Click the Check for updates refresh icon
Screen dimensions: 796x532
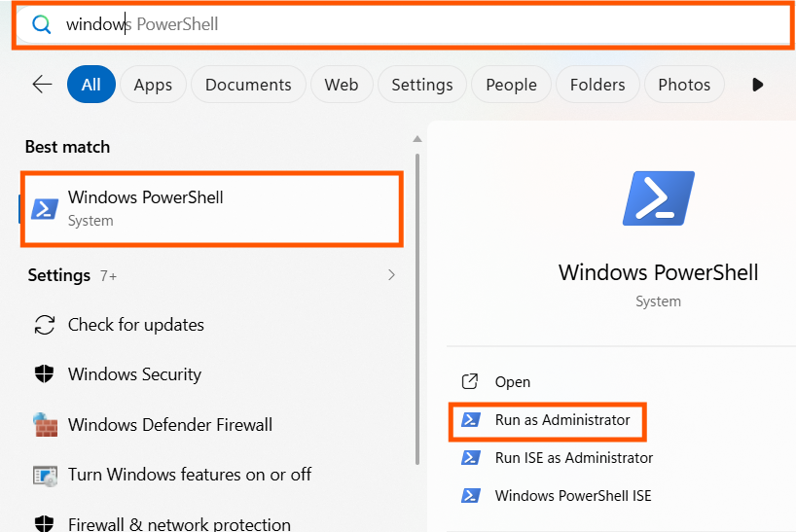tap(44, 325)
